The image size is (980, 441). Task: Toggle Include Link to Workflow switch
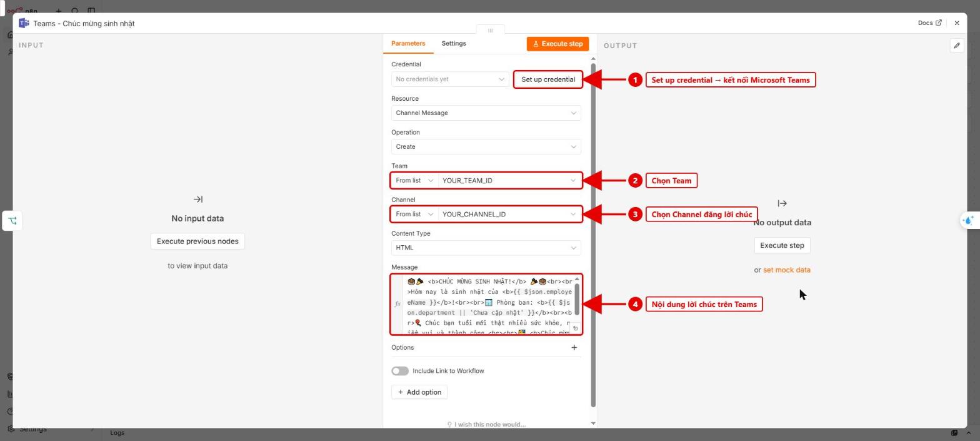pos(400,371)
